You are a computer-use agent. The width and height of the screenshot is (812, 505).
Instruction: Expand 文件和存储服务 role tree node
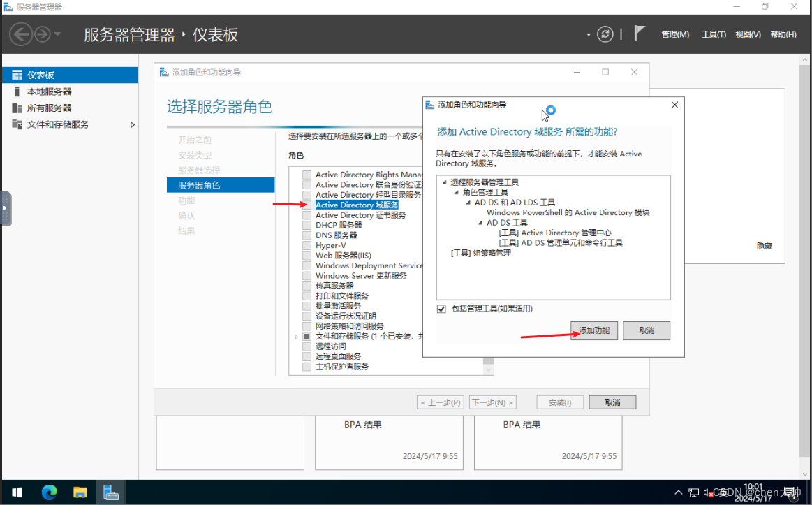(x=296, y=337)
